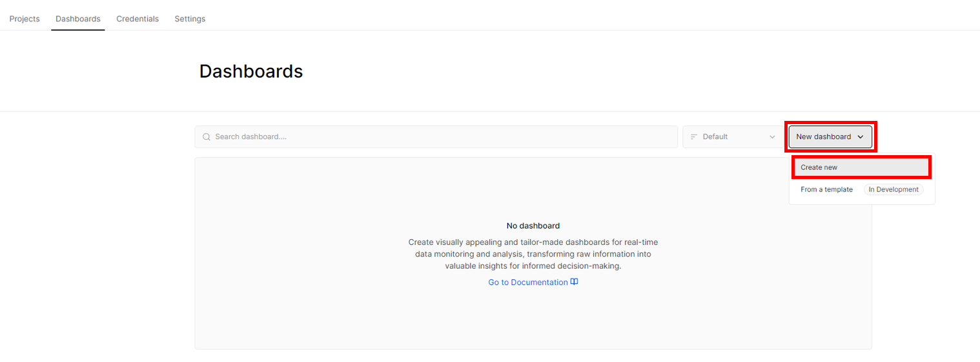This screenshot has width=980, height=362.
Task: Click the No dashboard heading text
Action: 533,226
